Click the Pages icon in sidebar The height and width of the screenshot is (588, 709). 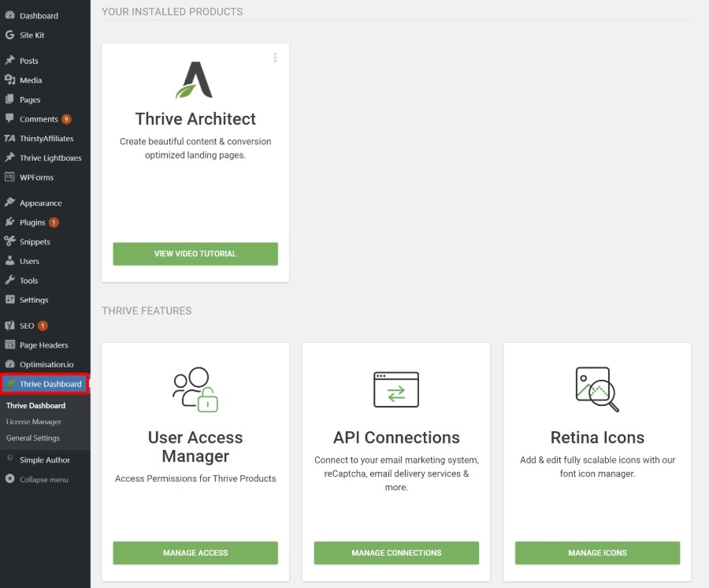tap(10, 99)
